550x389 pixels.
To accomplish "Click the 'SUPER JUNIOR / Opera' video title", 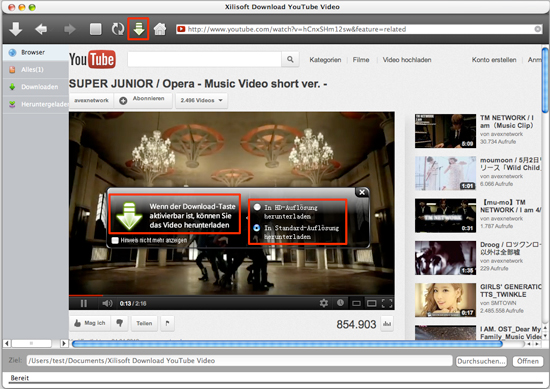I will (198, 84).
